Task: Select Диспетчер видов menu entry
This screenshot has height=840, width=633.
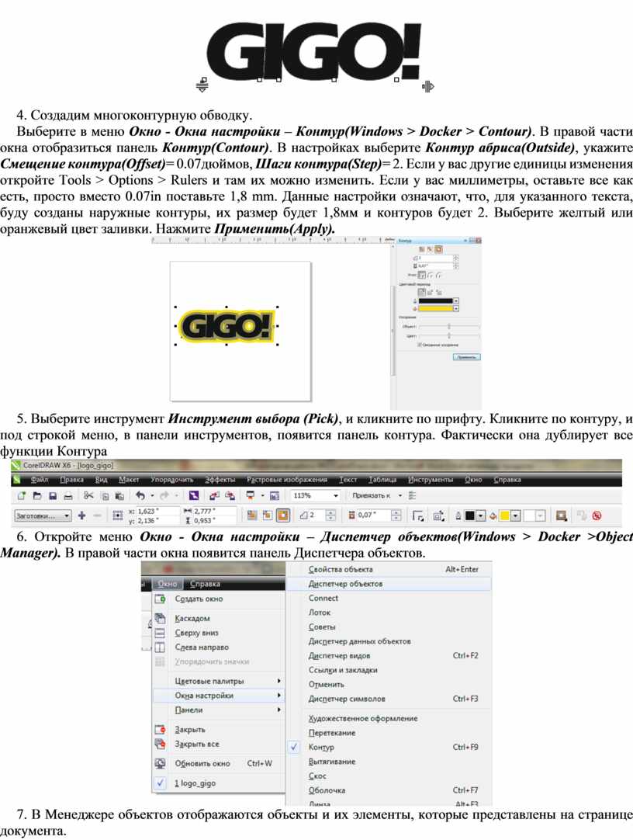Action: click(x=389, y=656)
